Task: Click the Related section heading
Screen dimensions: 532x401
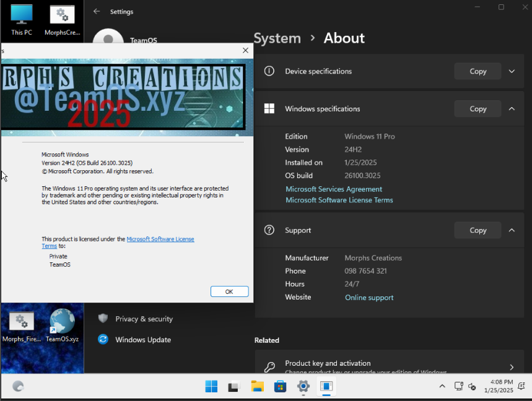Action: [x=267, y=340]
